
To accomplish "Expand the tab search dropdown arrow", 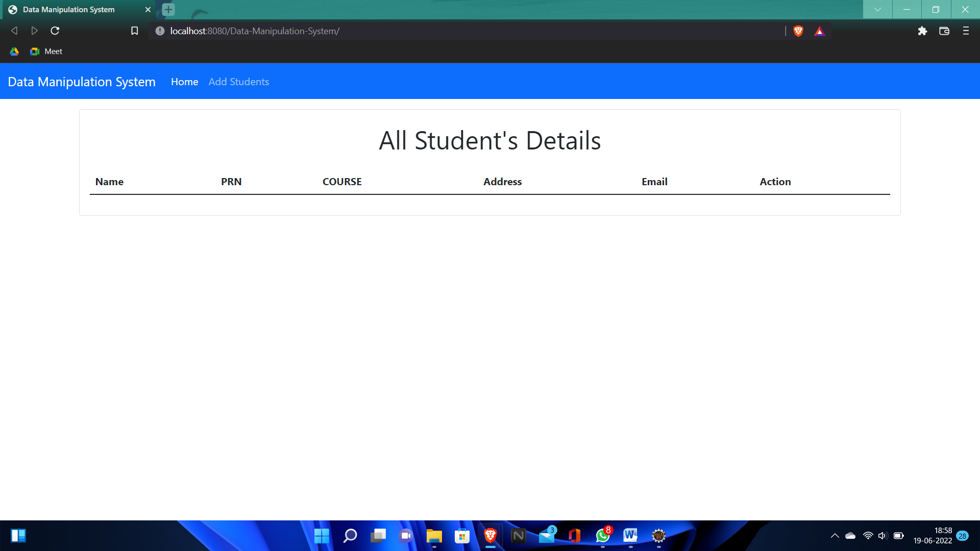I will tap(877, 9).
